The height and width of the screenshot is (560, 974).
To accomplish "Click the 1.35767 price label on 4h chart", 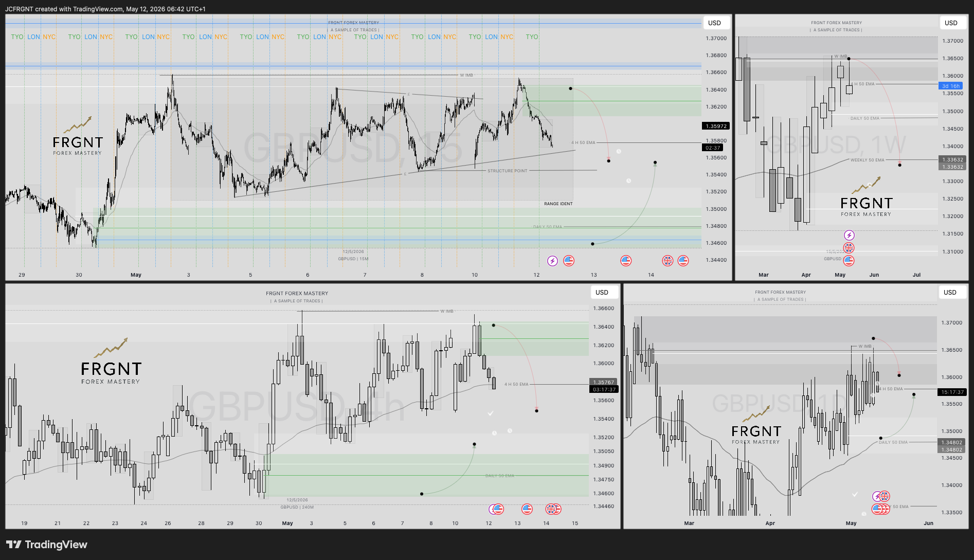I will [x=604, y=382].
